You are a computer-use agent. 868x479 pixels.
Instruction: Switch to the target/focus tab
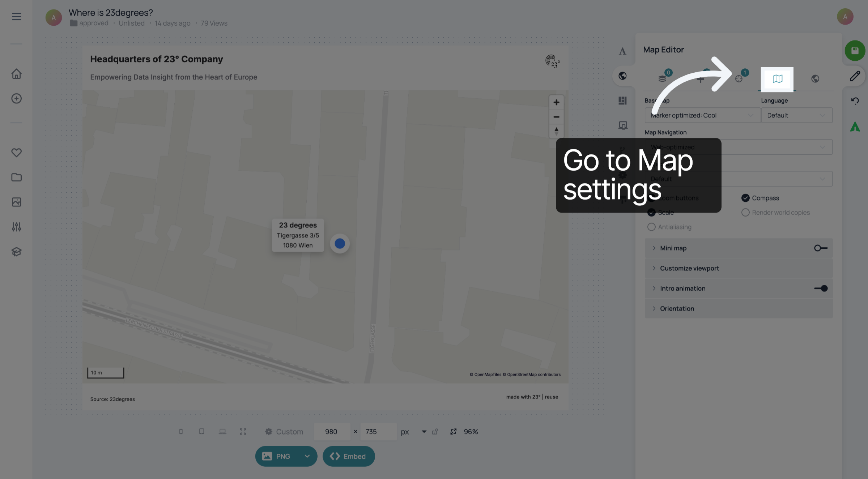739,78
